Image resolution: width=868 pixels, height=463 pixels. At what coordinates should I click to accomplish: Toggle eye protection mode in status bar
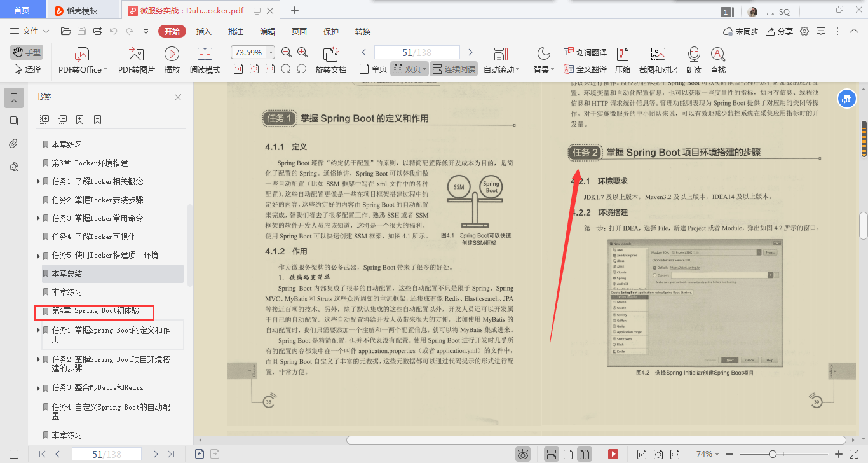[x=523, y=454]
